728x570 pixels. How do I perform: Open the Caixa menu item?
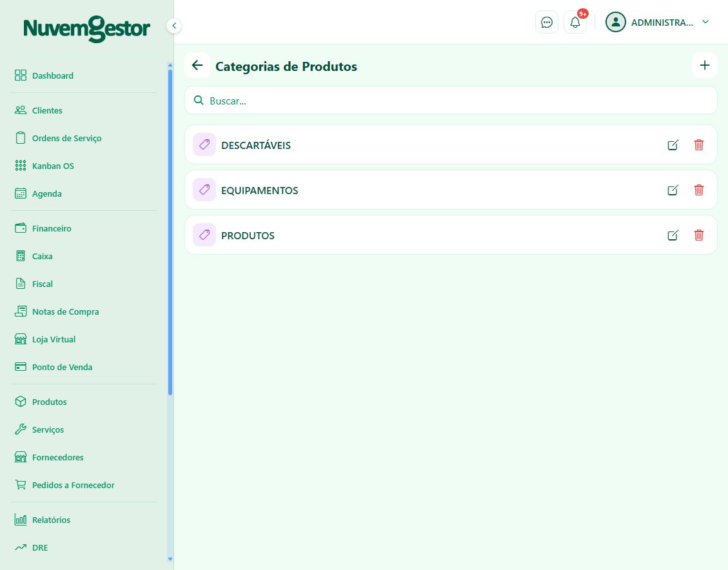(x=84, y=256)
